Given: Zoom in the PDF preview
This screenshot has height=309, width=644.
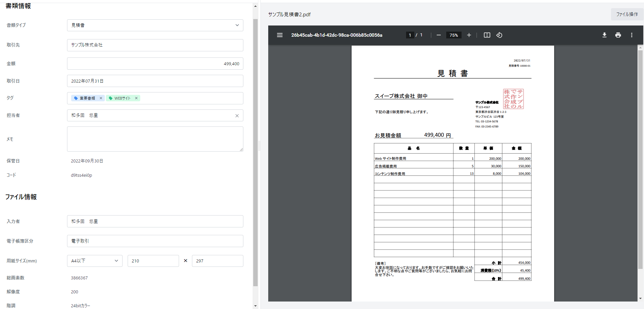Looking at the screenshot, I should (x=469, y=35).
